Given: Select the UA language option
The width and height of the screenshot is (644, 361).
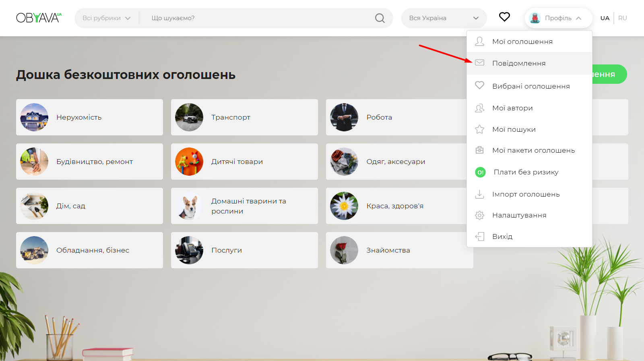Looking at the screenshot, I should [605, 18].
